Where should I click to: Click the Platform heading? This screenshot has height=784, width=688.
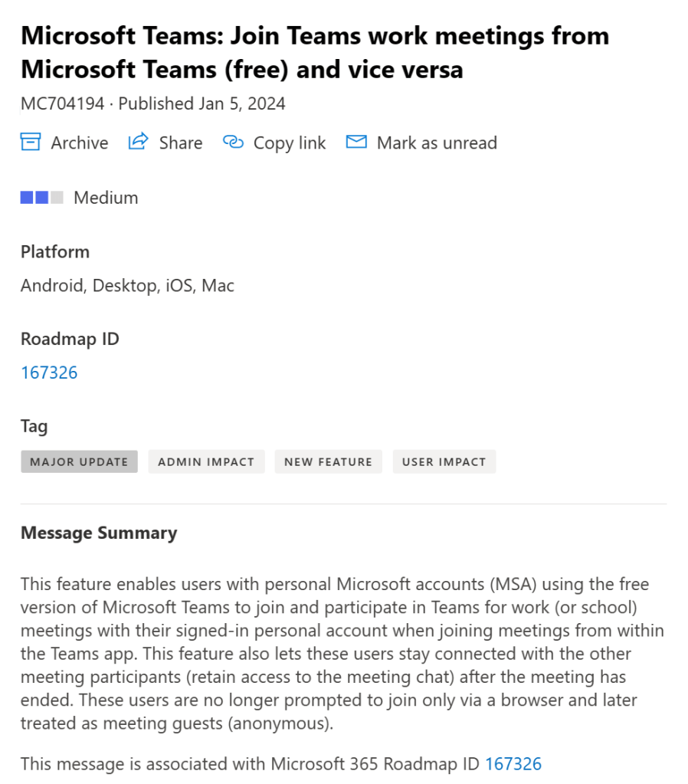(55, 251)
